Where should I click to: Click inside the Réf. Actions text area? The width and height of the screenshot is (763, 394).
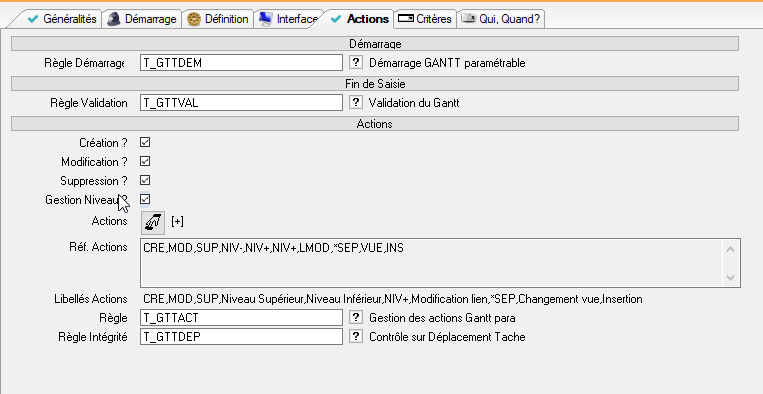coord(431,263)
